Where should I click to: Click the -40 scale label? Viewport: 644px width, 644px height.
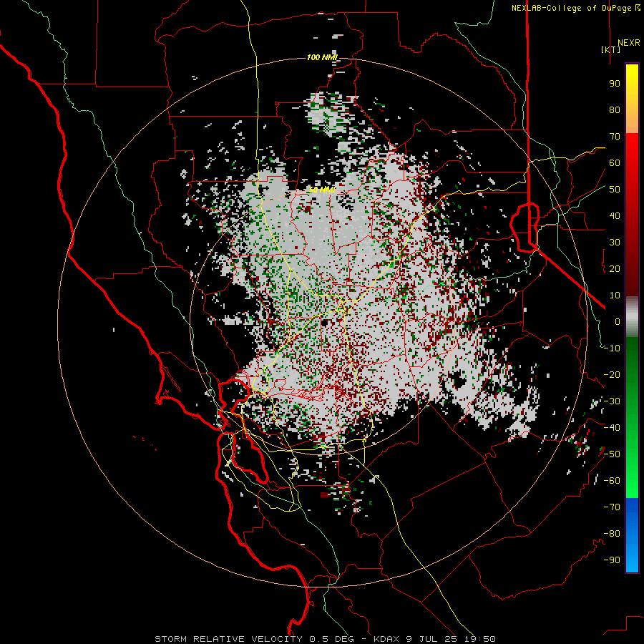(612, 428)
